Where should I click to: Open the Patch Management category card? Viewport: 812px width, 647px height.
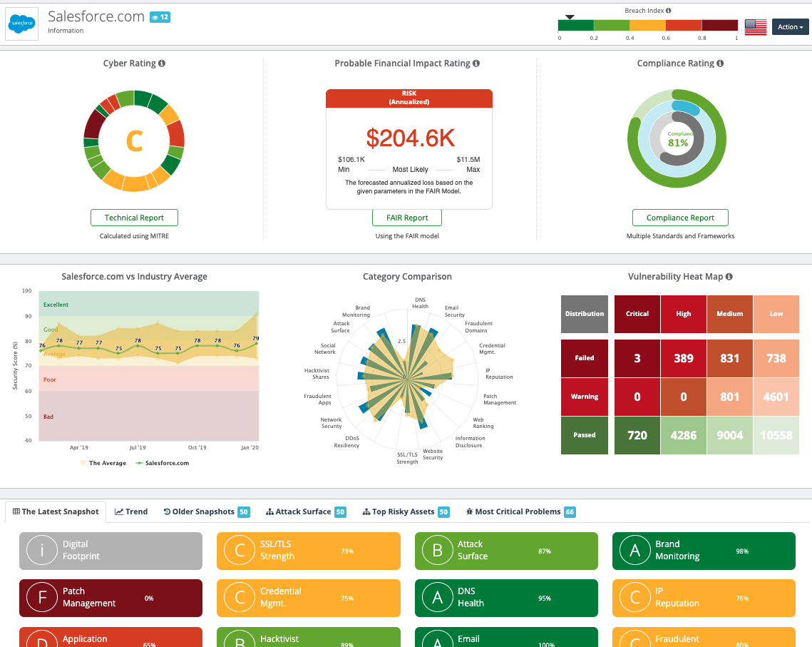click(111, 598)
